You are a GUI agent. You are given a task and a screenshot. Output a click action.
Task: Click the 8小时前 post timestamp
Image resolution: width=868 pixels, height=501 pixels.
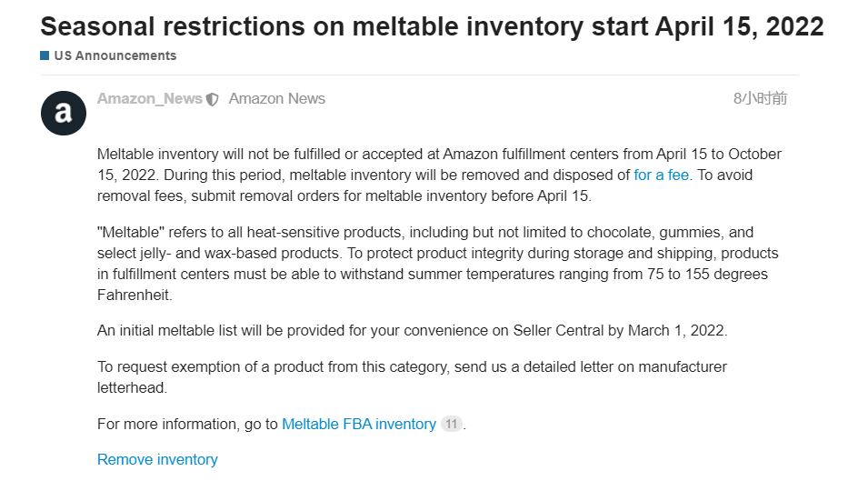coord(760,98)
